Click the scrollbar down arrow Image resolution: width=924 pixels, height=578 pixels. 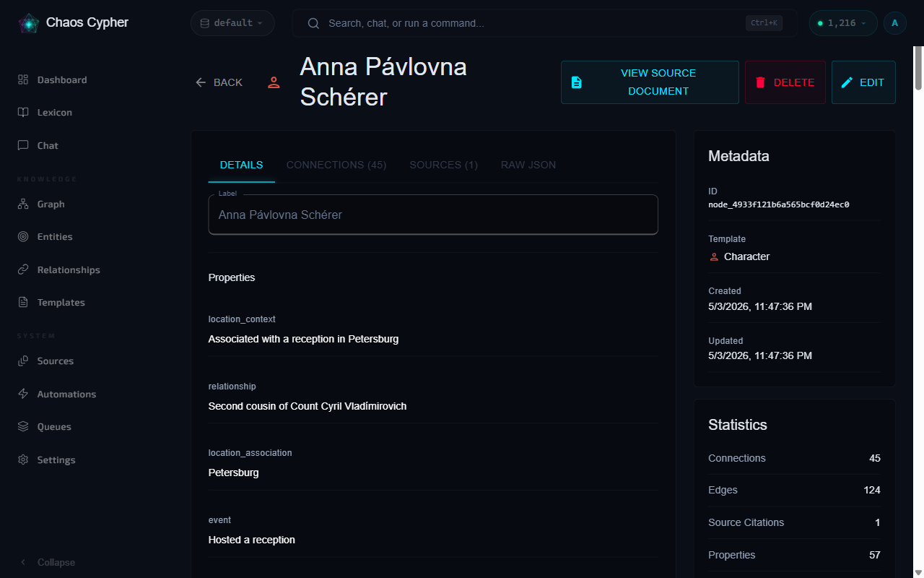[918, 573]
